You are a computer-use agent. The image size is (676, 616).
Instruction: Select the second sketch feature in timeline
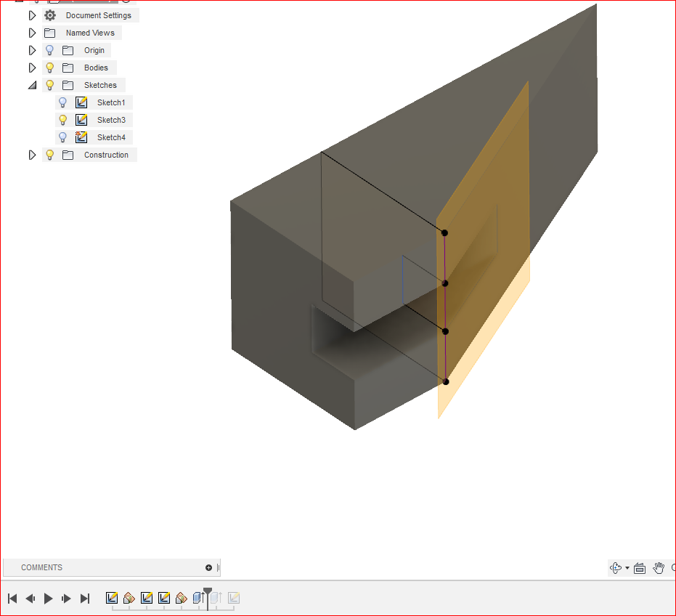pyautogui.click(x=147, y=598)
